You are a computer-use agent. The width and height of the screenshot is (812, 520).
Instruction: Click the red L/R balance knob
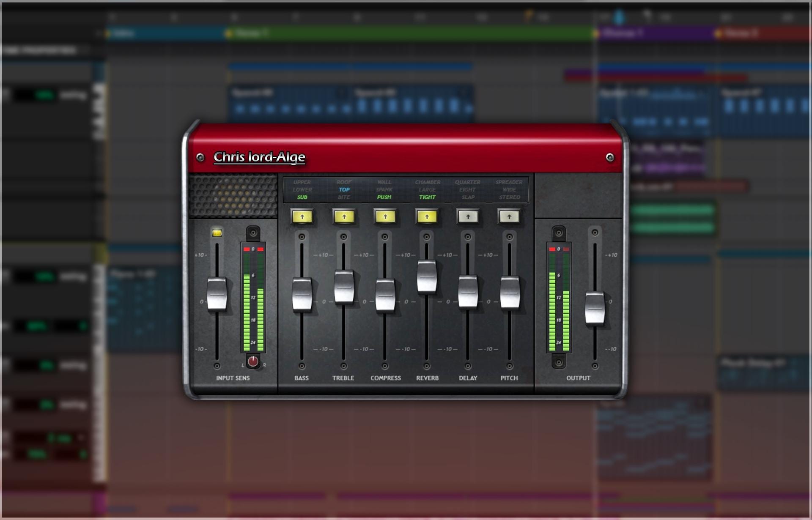tap(253, 361)
